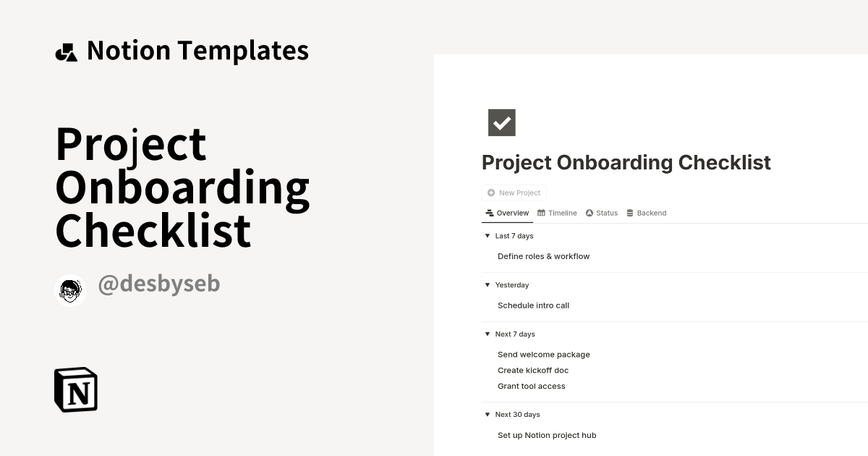Click the checkmark page icon above the title
The image size is (868, 456).
(502, 122)
